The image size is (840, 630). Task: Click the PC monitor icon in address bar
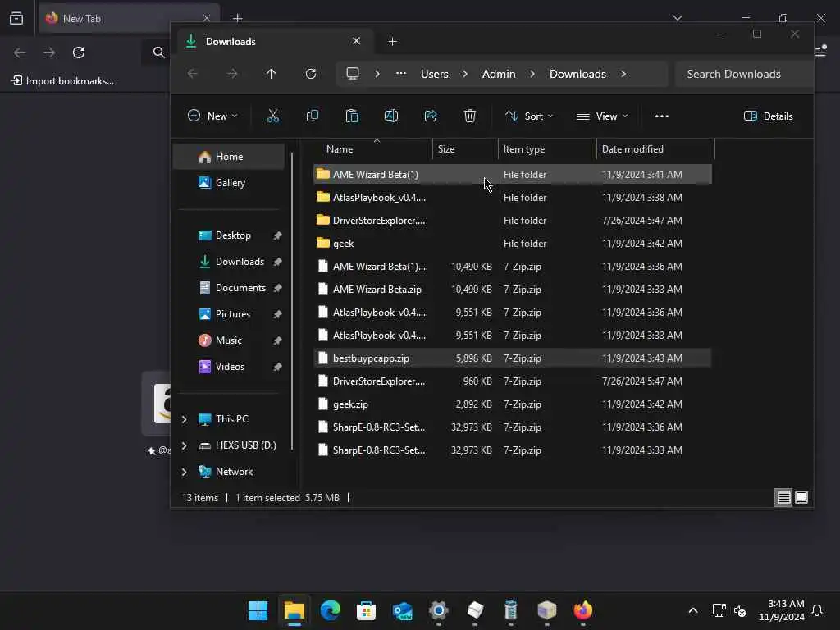pos(353,74)
